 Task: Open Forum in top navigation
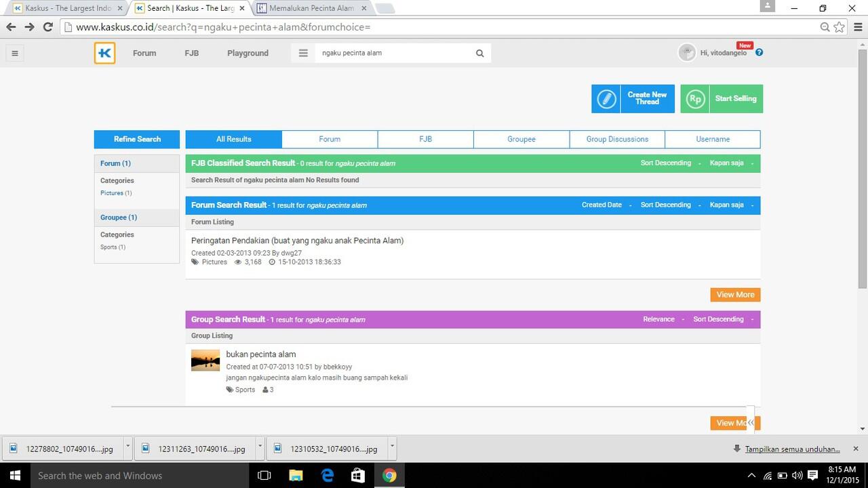[x=144, y=53]
